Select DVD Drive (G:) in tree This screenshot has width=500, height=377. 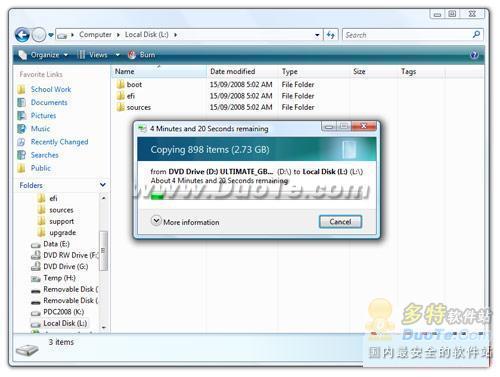click(66, 267)
